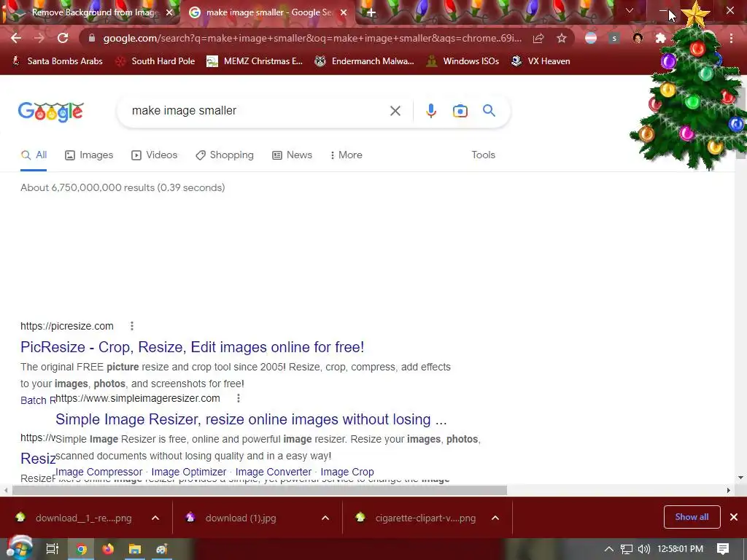Open Firefox from the taskbar
747x560 pixels.
pos(108,549)
